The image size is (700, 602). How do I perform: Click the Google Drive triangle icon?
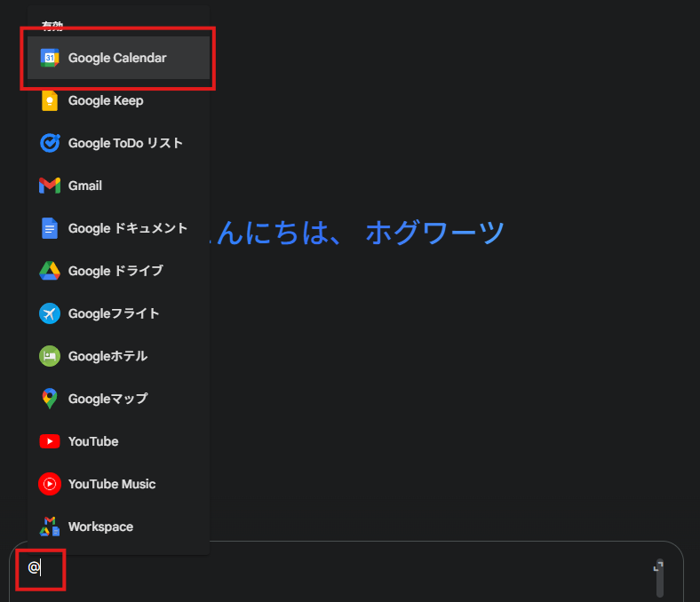pos(50,271)
